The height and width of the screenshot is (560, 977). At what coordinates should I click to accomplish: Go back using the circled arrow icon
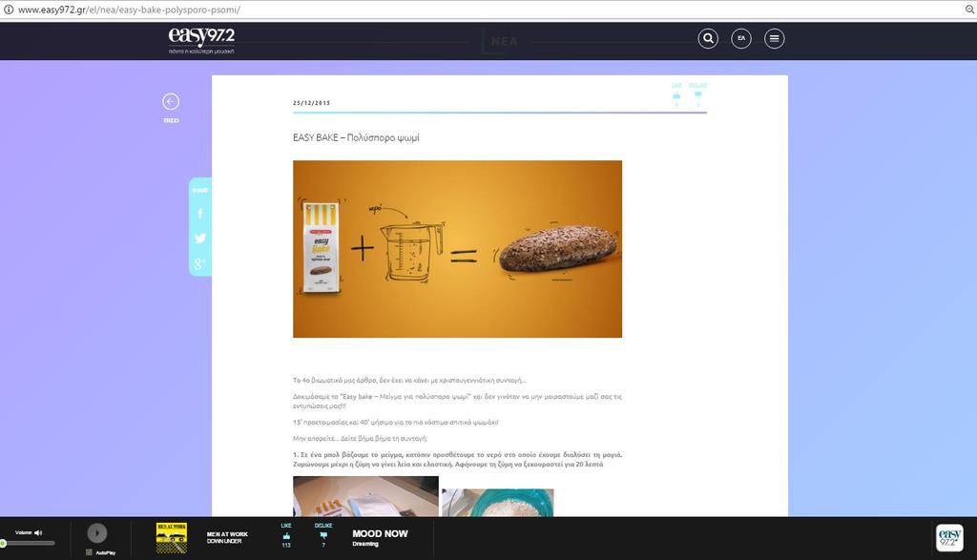[171, 101]
